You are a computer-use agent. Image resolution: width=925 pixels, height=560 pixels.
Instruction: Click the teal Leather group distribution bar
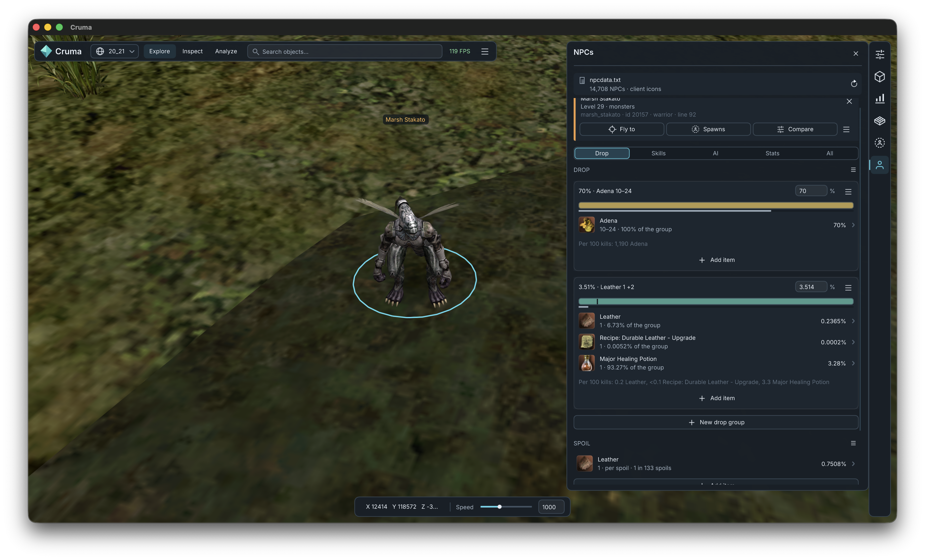coord(716,302)
